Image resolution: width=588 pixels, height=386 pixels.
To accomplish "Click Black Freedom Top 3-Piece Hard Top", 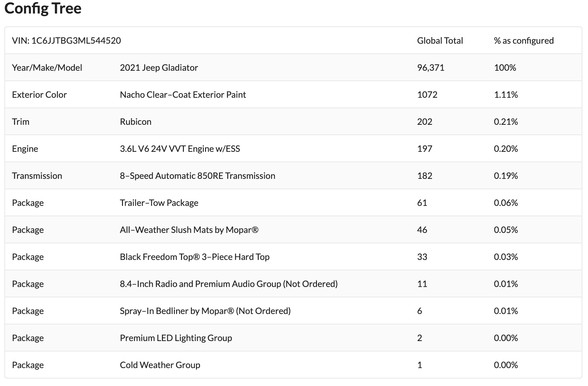I will (195, 257).
